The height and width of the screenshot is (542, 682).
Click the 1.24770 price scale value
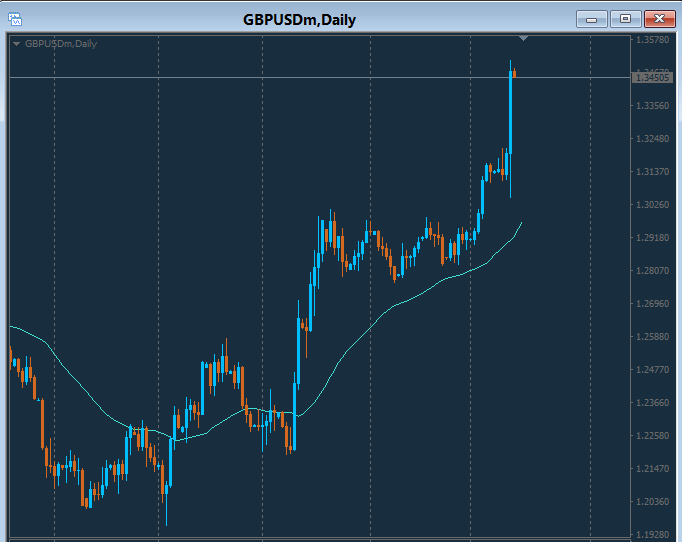pos(652,370)
